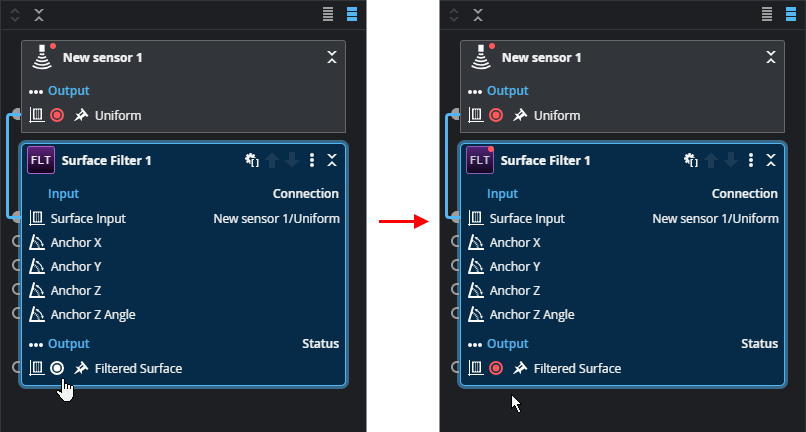Enable the Filtered Surface output toggle in left panel
This screenshot has width=806, height=432.
pos(58,368)
